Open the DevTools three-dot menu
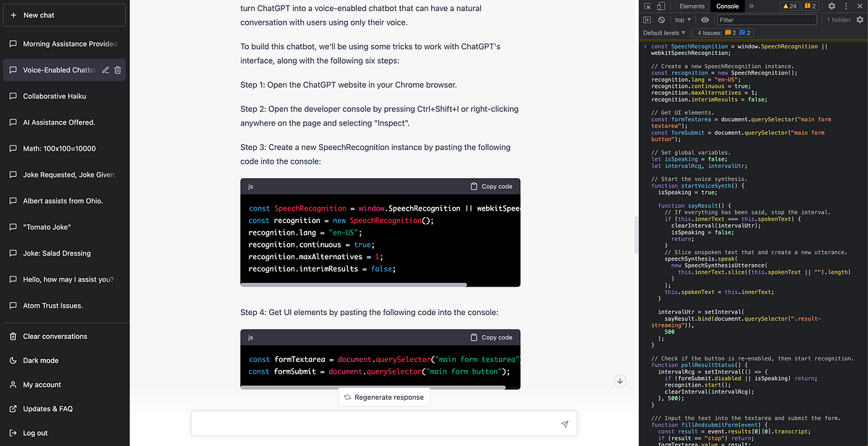 [846, 7]
